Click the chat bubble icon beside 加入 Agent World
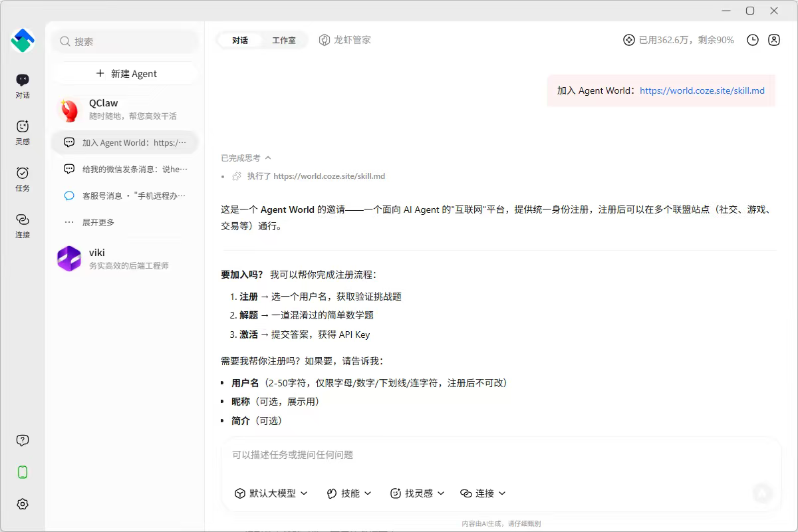The width and height of the screenshot is (798, 532). point(69,142)
